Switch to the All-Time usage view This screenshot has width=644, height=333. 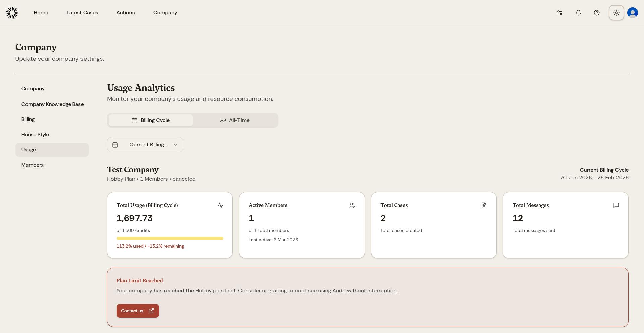point(235,120)
